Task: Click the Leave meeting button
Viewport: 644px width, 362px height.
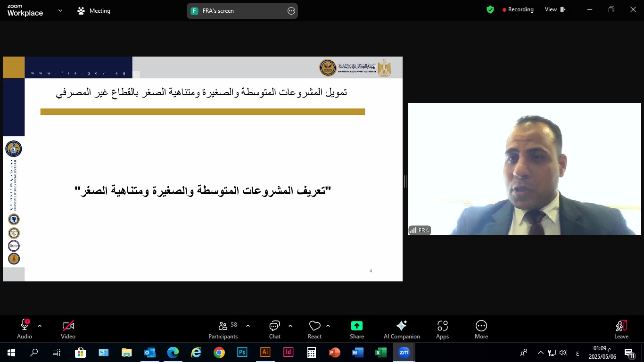Action: (x=621, y=329)
